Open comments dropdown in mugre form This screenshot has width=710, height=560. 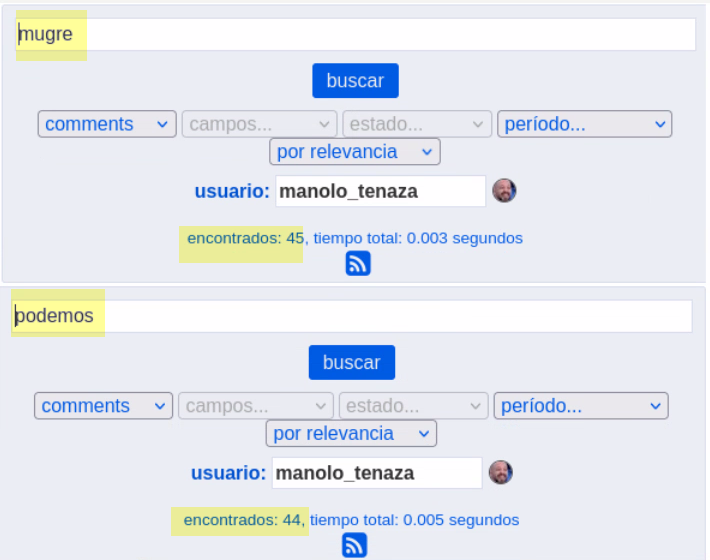(x=107, y=124)
